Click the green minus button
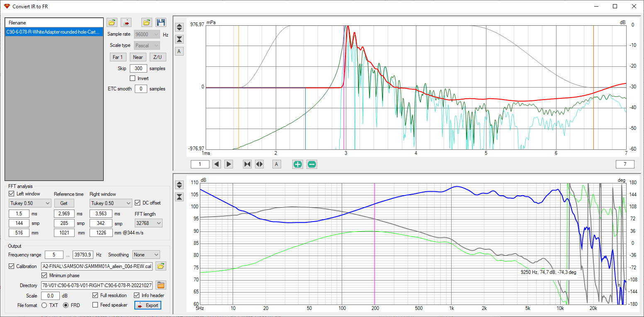 pos(312,164)
